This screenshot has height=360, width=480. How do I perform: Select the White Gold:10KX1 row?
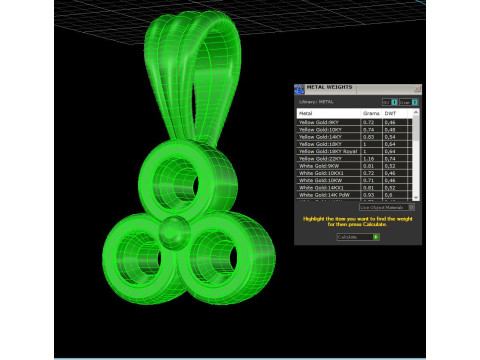tap(355, 173)
